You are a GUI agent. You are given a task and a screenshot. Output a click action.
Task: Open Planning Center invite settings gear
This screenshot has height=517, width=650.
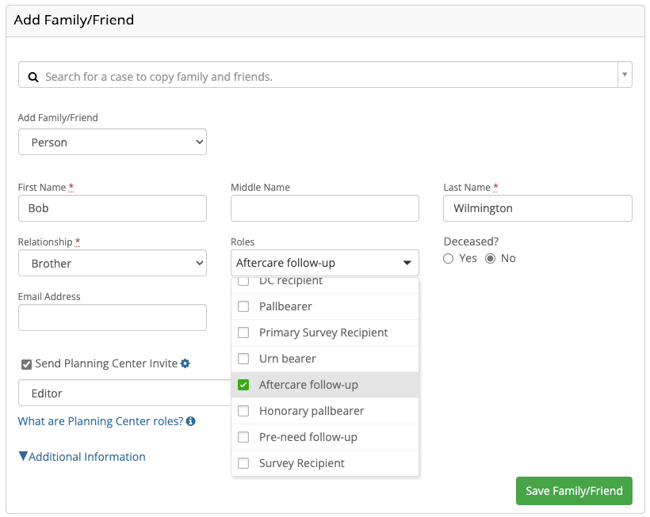185,364
